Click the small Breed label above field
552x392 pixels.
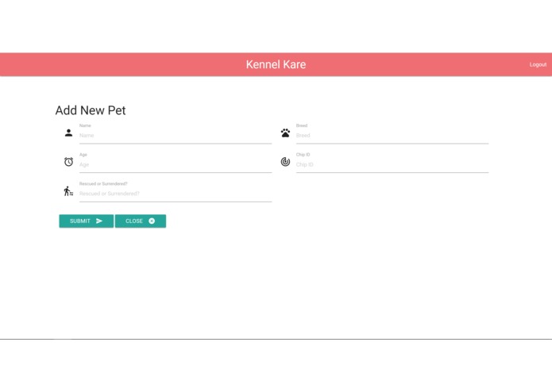click(302, 125)
